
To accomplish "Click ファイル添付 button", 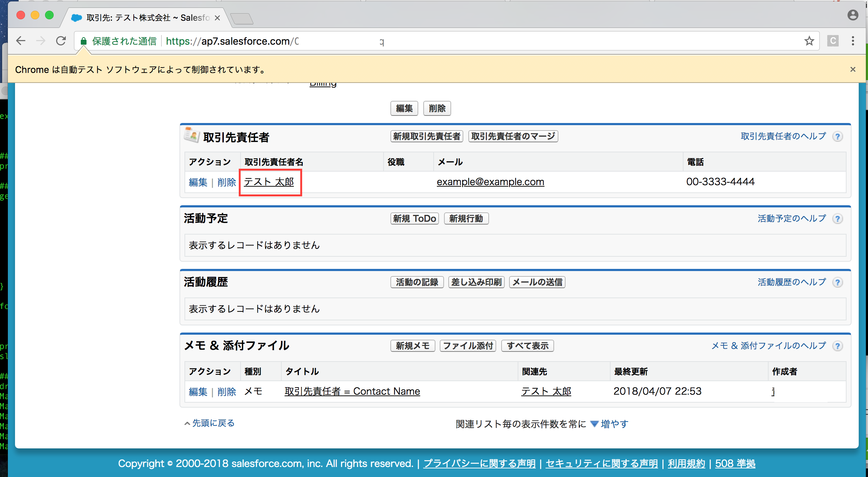I will pyautogui.click(x=468, y=346).
